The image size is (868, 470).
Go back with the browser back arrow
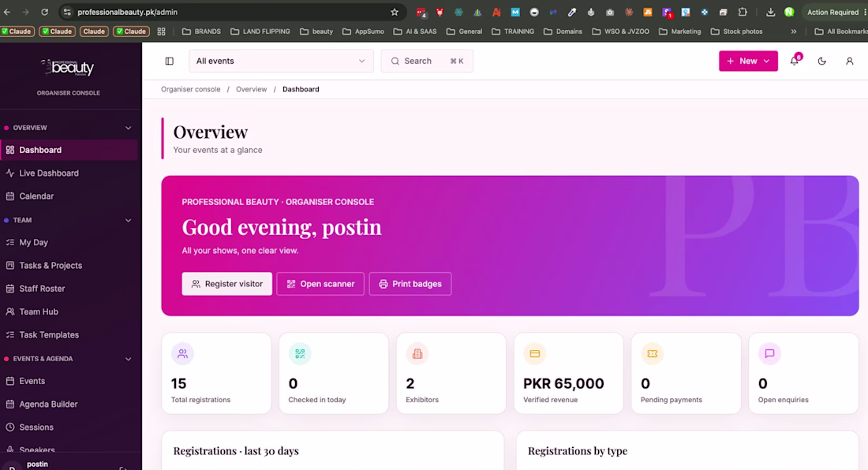tap(8, 12)
